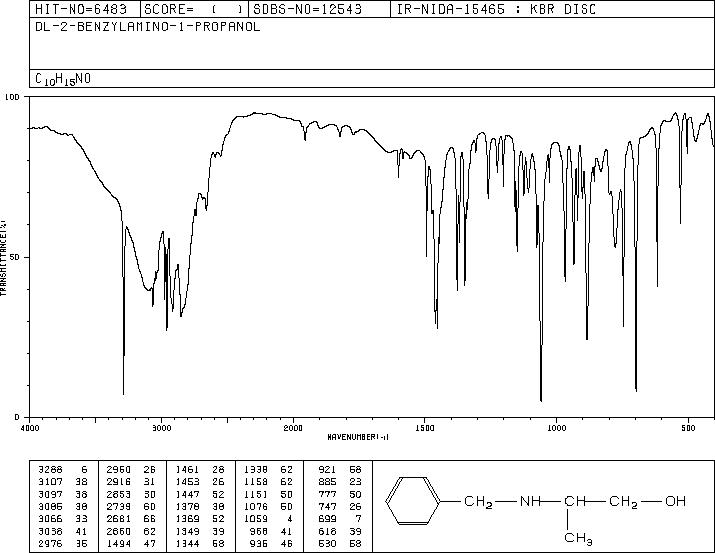Select the 2853 peak table entry
Screen dimensions: 715x553
pyautogui.click(x=131, y=494)
